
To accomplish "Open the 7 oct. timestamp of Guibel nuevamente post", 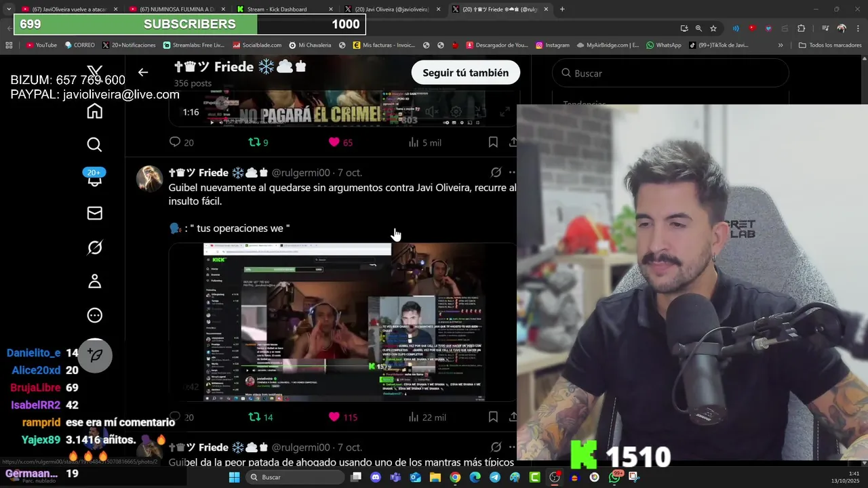I will [350, 173].
